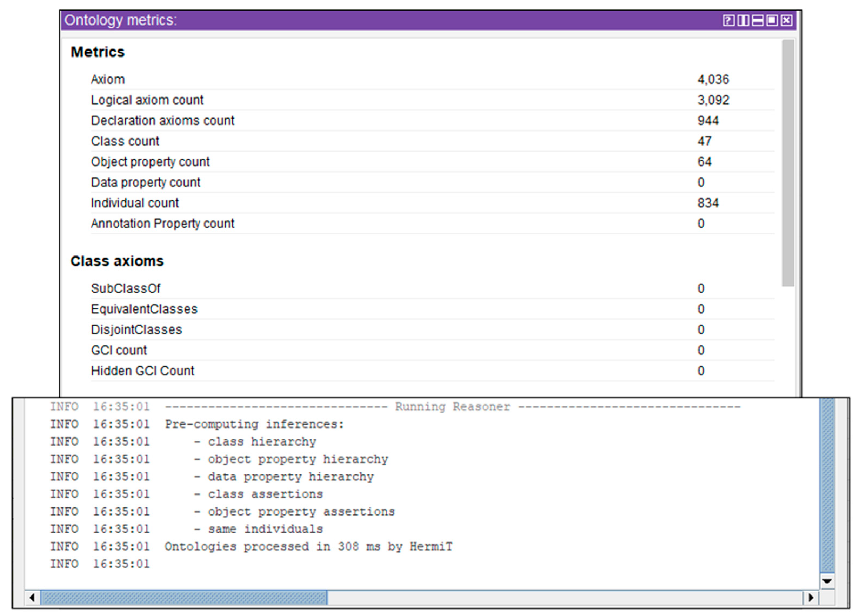This screenshot has width=856, height=616.
Task: Click the 'Ontologies processed in 308 ms' log line
Action: coord(308,547)
